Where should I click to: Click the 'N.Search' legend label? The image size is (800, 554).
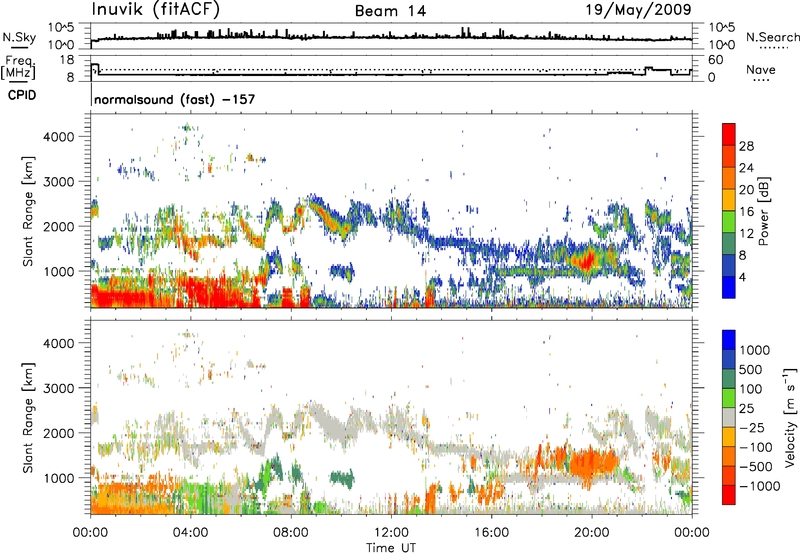coord(772,37)
